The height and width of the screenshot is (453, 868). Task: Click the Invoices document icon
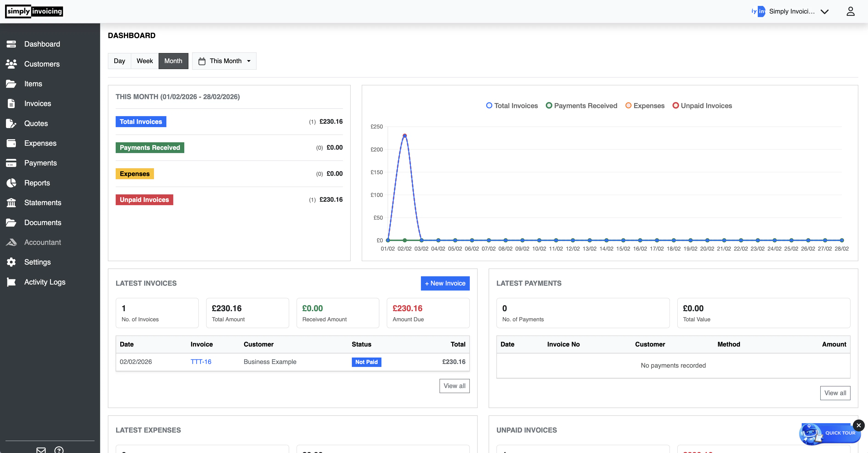11,104
